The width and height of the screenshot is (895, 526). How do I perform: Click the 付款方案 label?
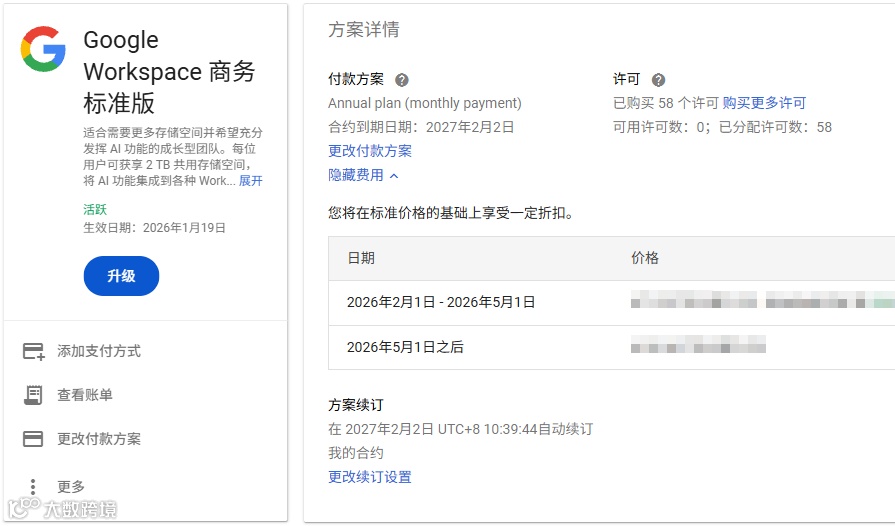pos(356,79)
